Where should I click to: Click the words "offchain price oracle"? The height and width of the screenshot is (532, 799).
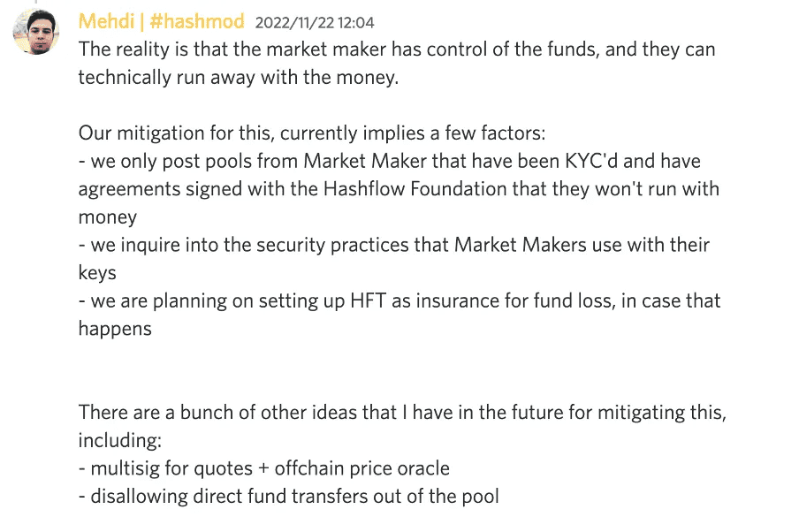tap(361, 468)
